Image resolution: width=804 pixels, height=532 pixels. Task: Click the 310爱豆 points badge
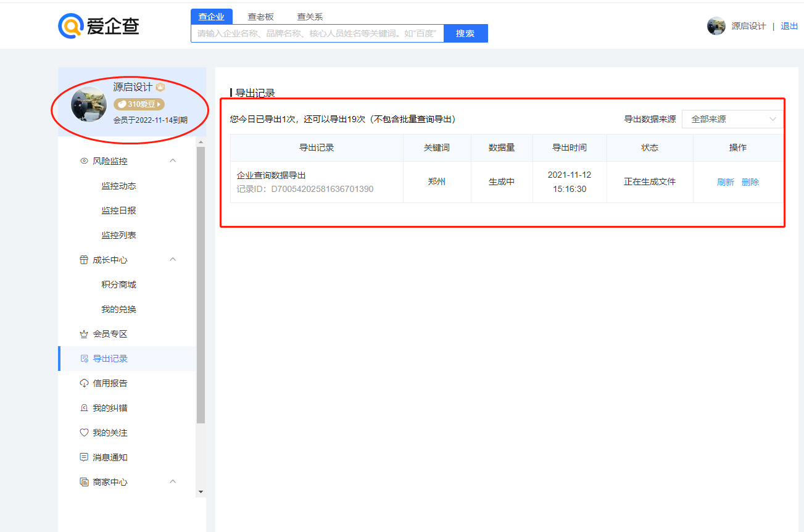[139, 104]
